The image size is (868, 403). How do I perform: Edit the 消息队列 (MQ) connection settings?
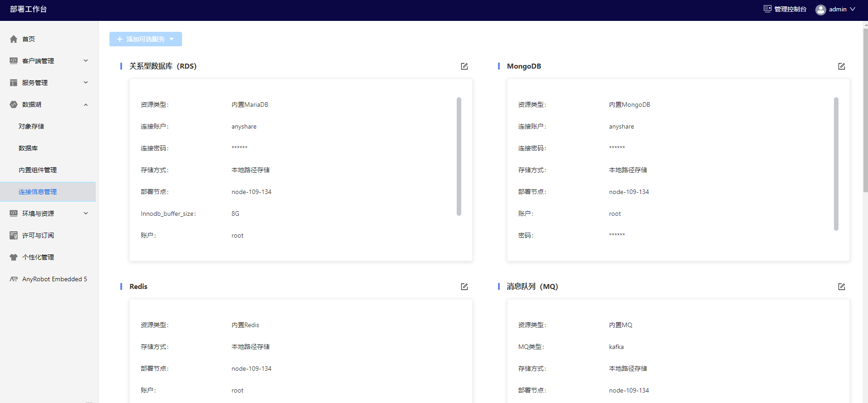point(842,287)
